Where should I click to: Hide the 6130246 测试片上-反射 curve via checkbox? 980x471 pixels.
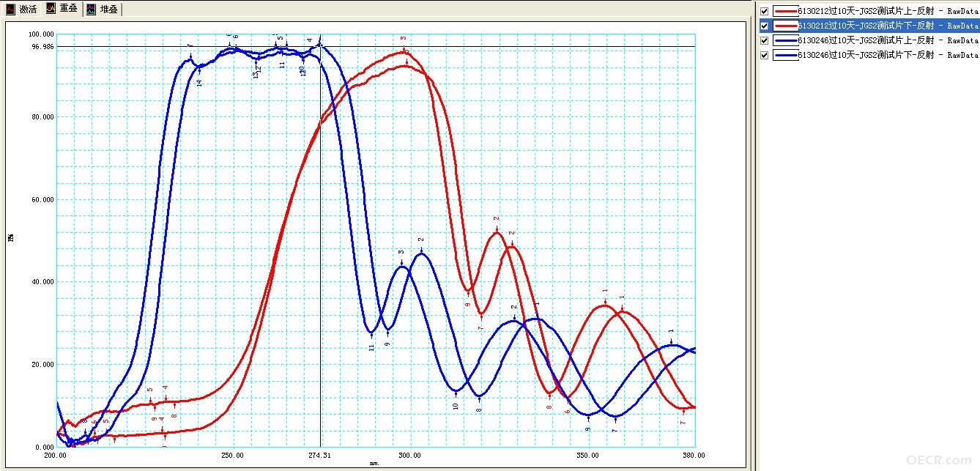(x=765, y=40)
